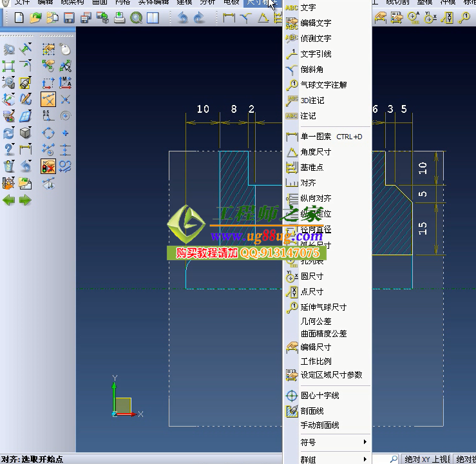The height and width of the screenshot is (464, 476).
Task: Open a file with the yellow folder icon
Action: [35, 18]
